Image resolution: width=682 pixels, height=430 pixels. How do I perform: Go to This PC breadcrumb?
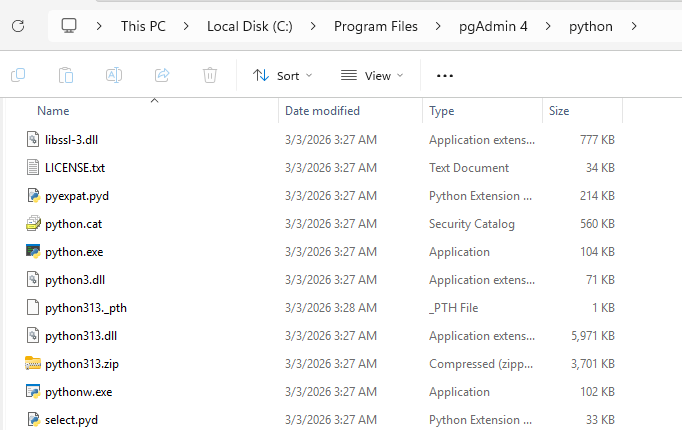click(143, 26)
